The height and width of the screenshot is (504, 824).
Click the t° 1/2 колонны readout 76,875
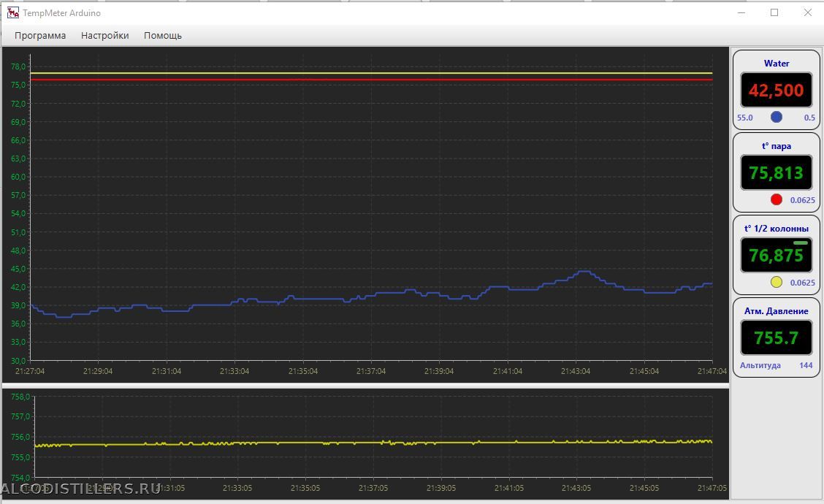pyautogui.click(x=776, y=256)
